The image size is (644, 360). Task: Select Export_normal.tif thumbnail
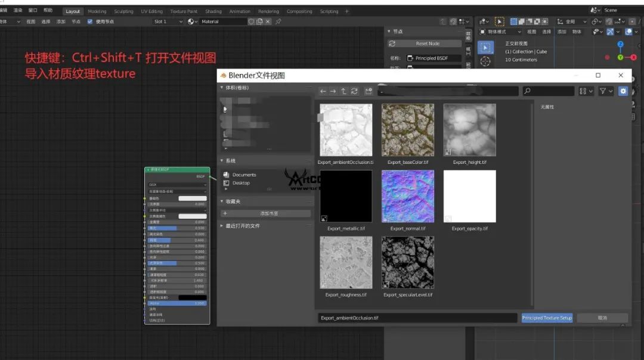pos(407,196)
